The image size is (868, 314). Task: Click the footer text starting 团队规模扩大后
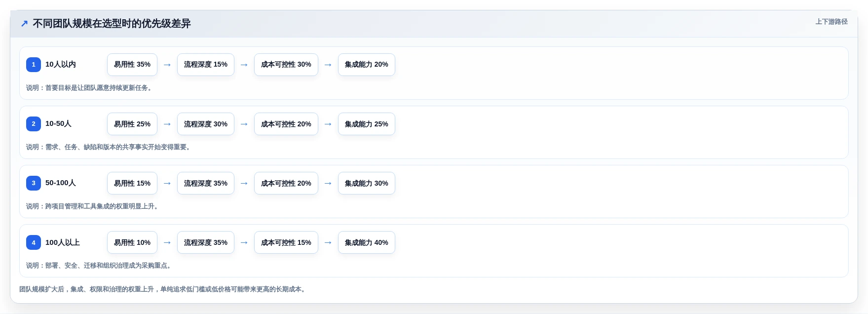coord(163,289)
